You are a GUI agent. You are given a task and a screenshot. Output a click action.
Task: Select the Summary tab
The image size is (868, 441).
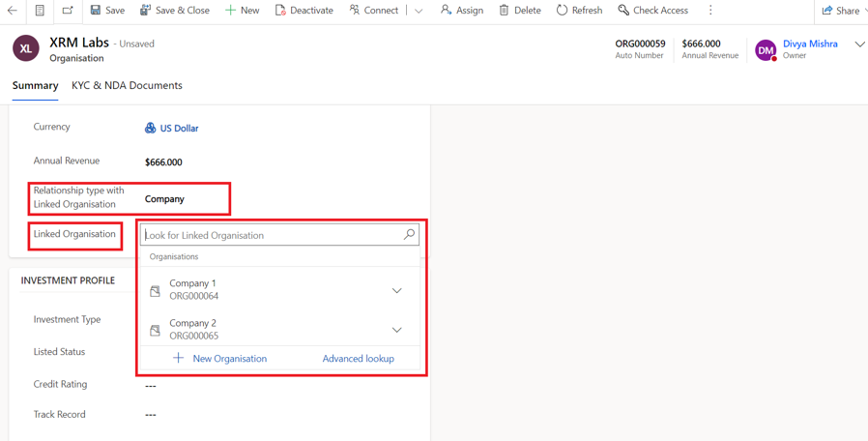coord(36,85)
